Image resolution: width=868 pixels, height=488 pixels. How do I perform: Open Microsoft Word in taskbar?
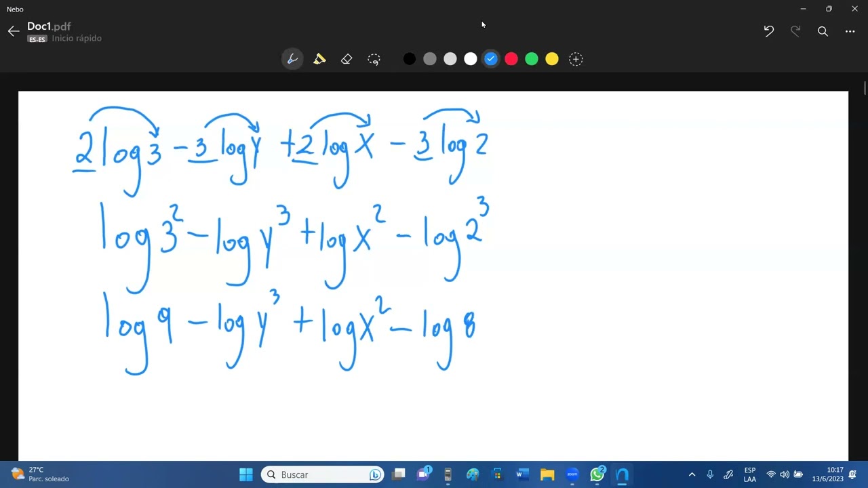coord(522,474)
